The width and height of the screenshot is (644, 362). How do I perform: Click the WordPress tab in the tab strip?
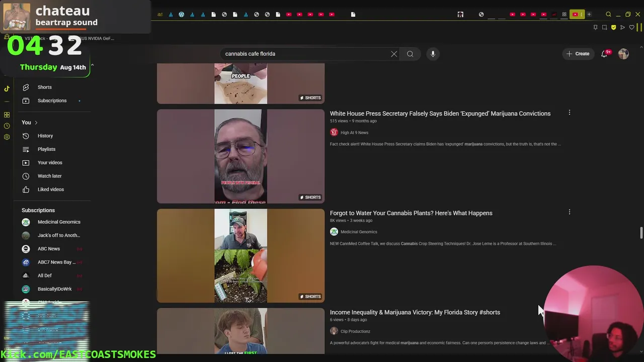click(182, 15)
